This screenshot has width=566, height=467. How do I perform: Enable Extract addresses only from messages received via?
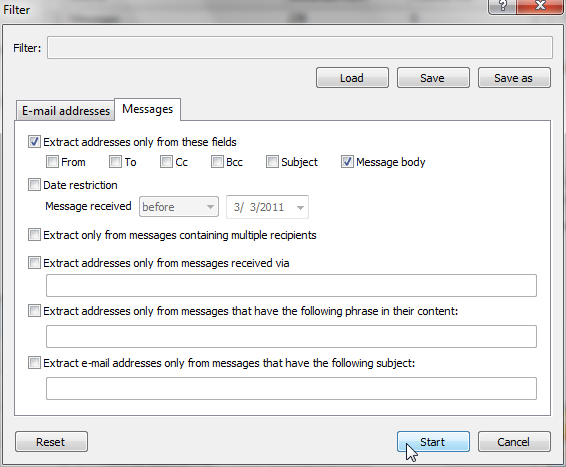(x=34, y=263)
